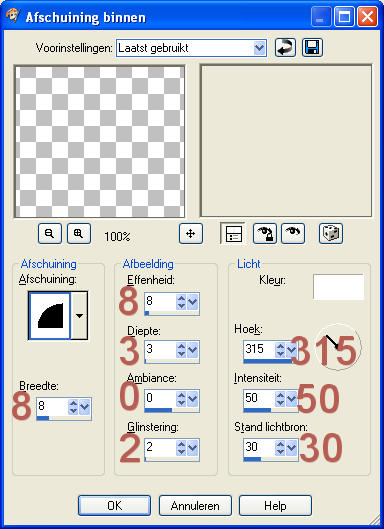The image size is (384, 529).
Task: Click the reset to default arrow icon
Action: (285, 48)
